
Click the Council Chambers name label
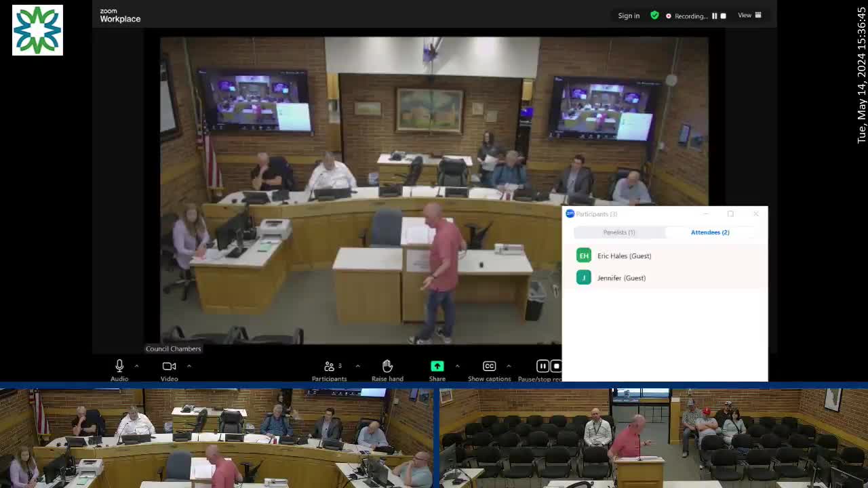point(174,348)
